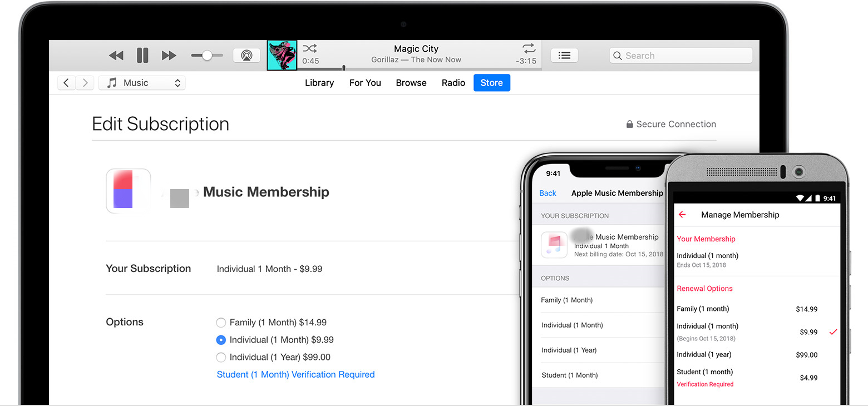Click the iTunes Search field
This screenshot has width=868, height=406.
[681, 56]
